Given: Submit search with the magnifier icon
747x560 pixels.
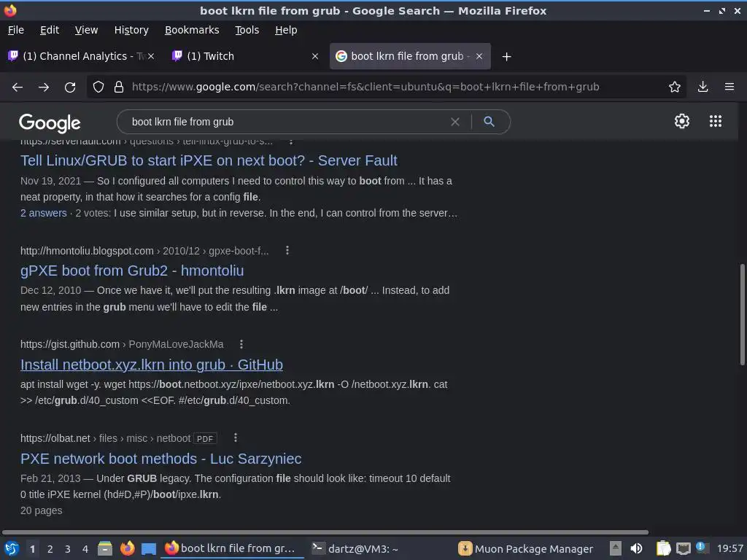Looking at the screenshot, I should [x=489, y=122].
